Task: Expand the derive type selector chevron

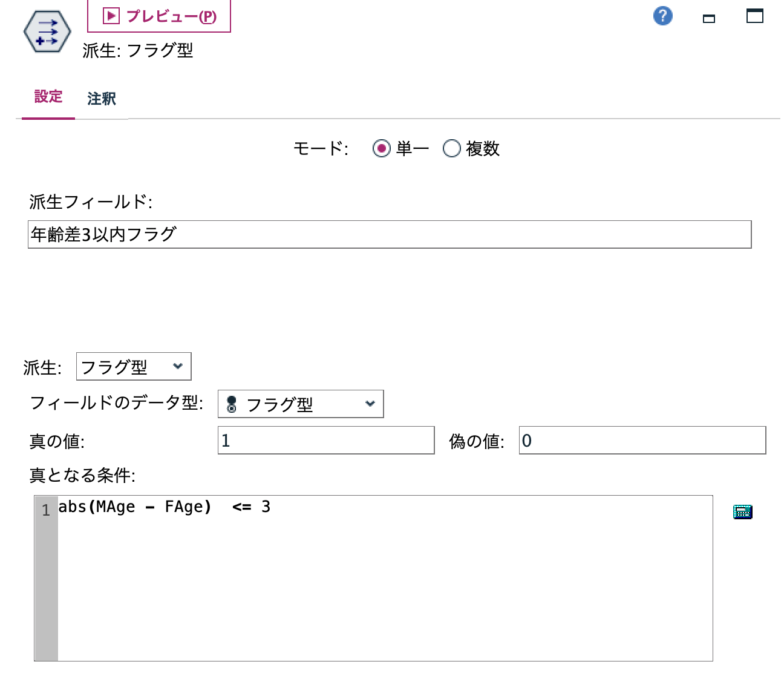Action: [178, 366]
